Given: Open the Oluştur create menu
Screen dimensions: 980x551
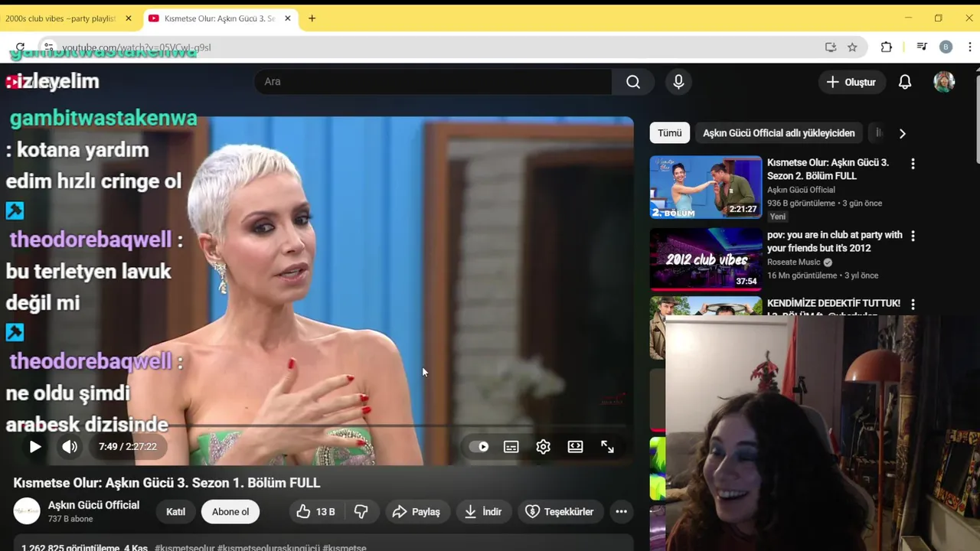Looking at the screenshot, I should [x=851, y=82].
